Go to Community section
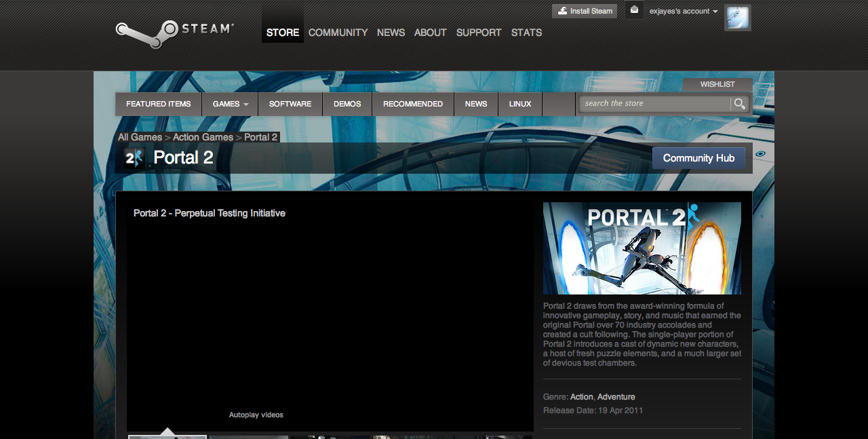Screen dimensions: 868x439 coord(338,32)
